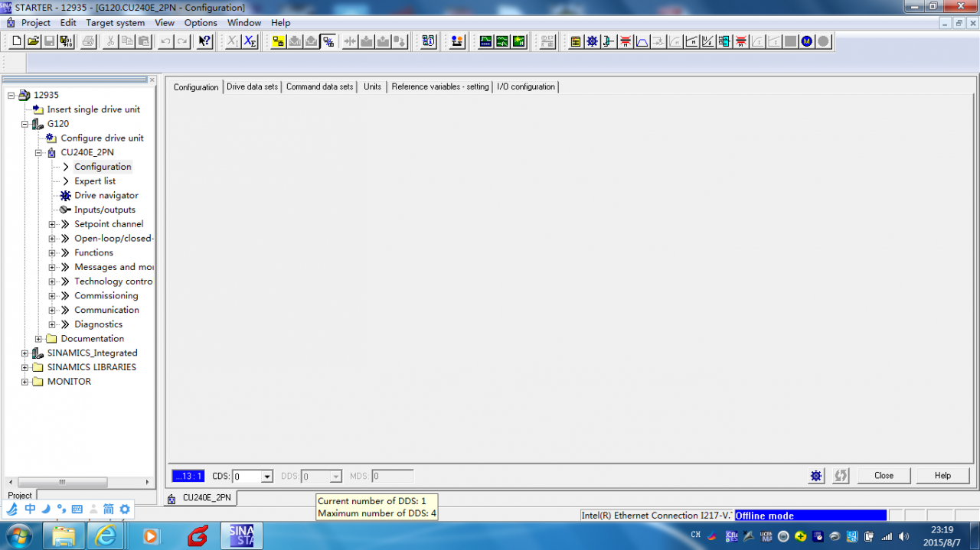
Task: Click the floppy disk Save icon
Action: pyautogui.click(x=49, y=41)
